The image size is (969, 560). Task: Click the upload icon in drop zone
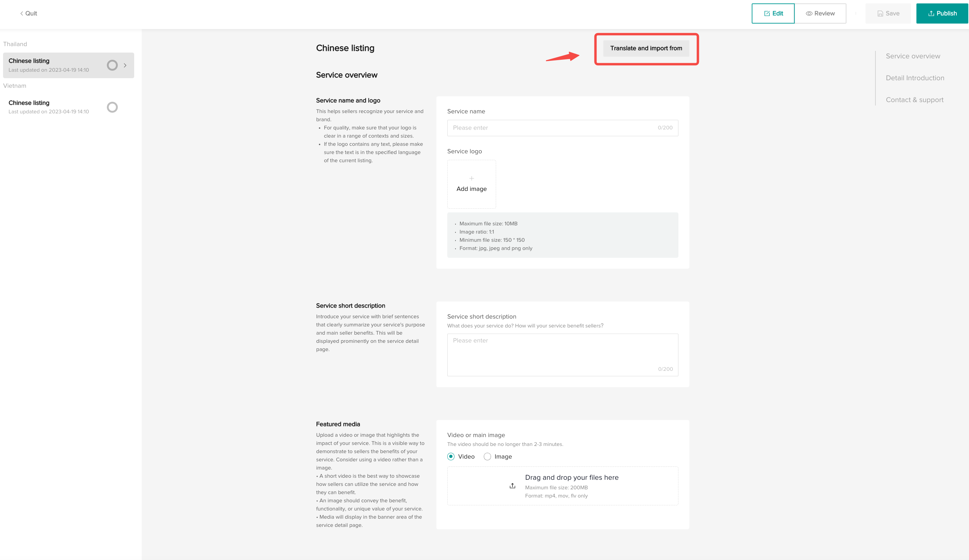512,486
